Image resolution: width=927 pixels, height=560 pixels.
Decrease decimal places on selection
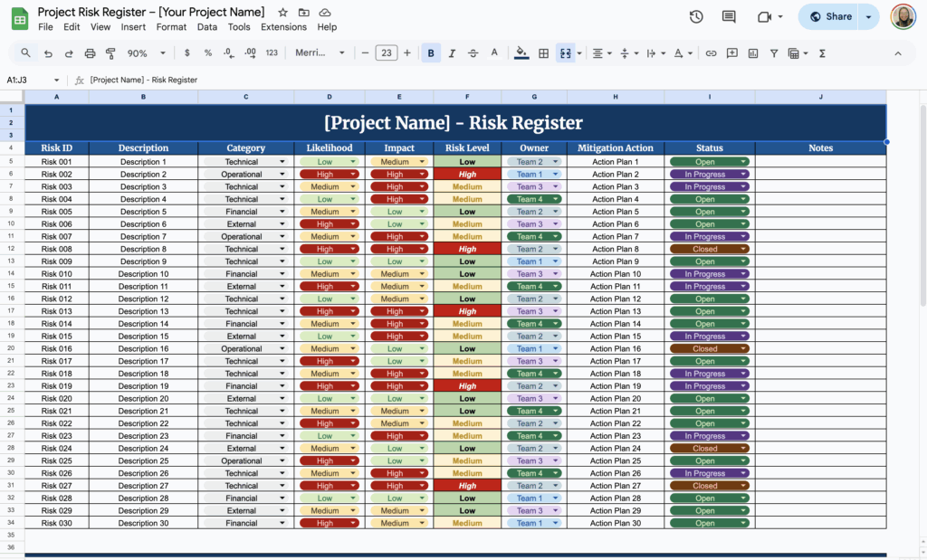pyautogui.click(x=228, y=52)
